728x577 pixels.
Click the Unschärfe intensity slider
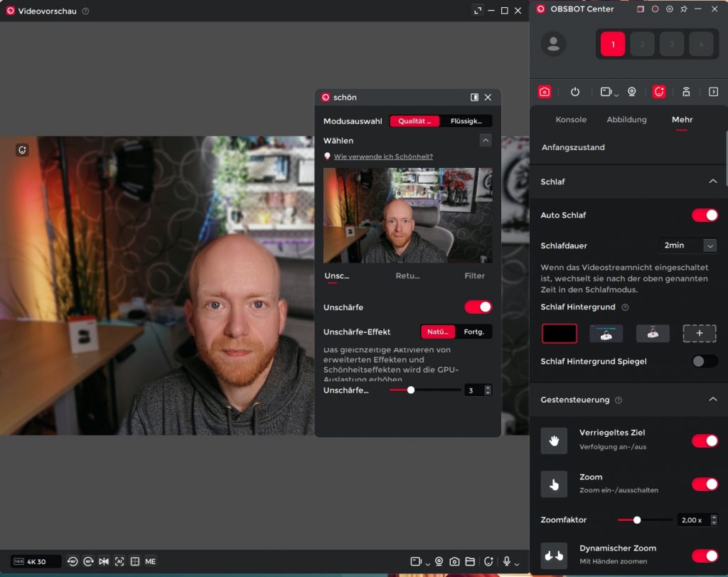point(425,391)
